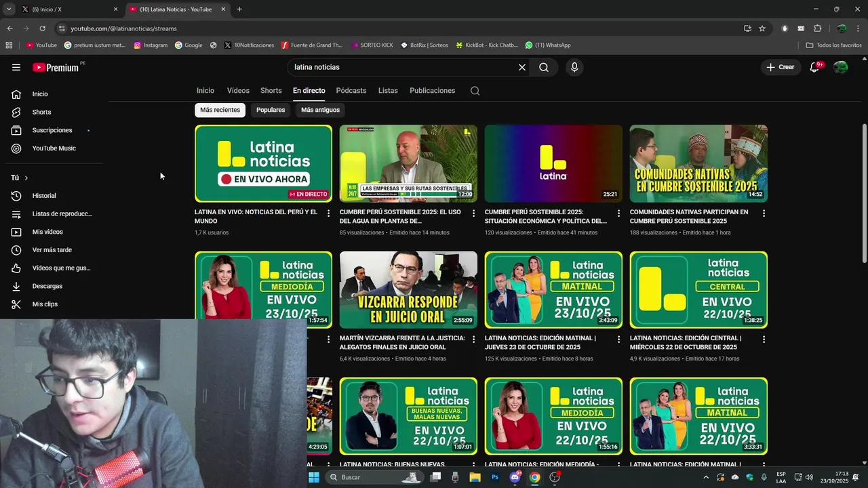Screen dimensions: 868x488
Task: Open the taskbar clock showing 17:13
Action: (835, 477)
